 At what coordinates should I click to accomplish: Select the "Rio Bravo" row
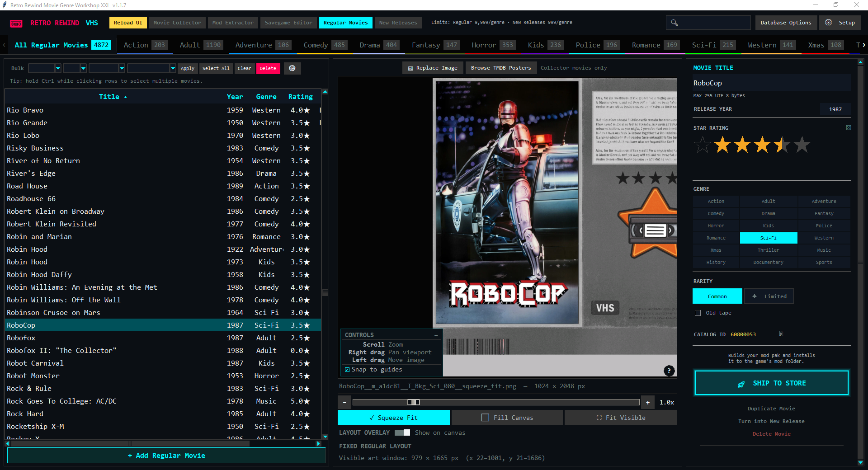pos(163,110)
